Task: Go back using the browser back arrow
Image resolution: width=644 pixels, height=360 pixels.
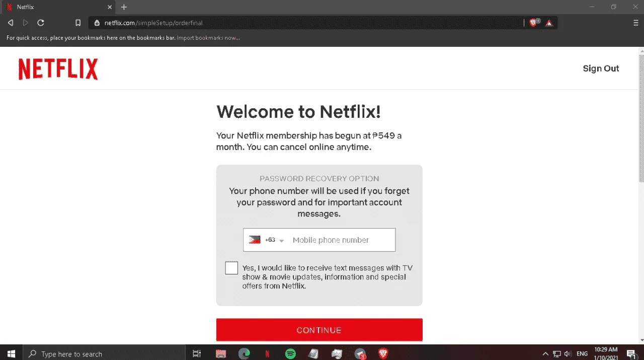Action: coord(10,23)
